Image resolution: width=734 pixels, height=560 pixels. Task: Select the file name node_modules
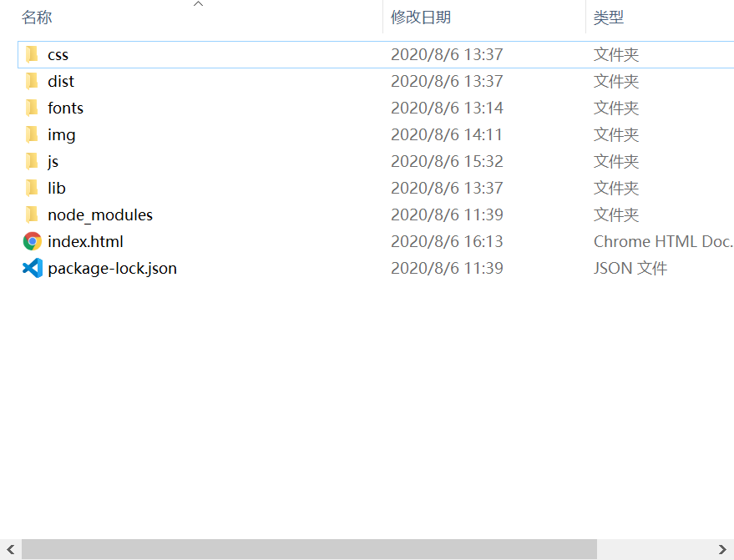pyautogui.click(x=100, y=215)
